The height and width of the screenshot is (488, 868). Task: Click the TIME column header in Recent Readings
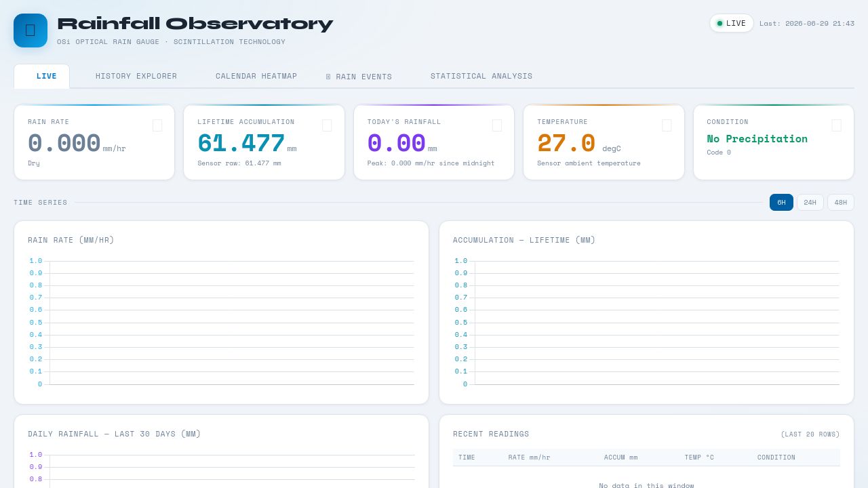point(467,457)
